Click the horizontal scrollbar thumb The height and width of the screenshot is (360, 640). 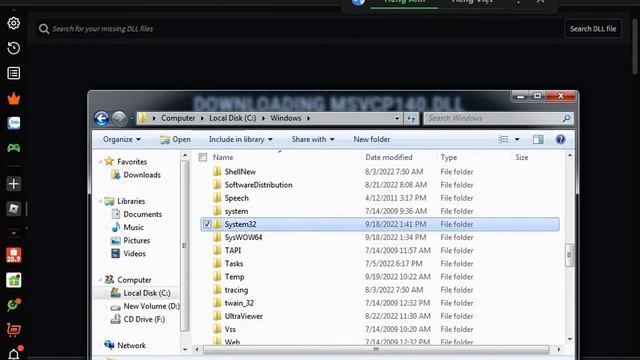coord(376,349)
